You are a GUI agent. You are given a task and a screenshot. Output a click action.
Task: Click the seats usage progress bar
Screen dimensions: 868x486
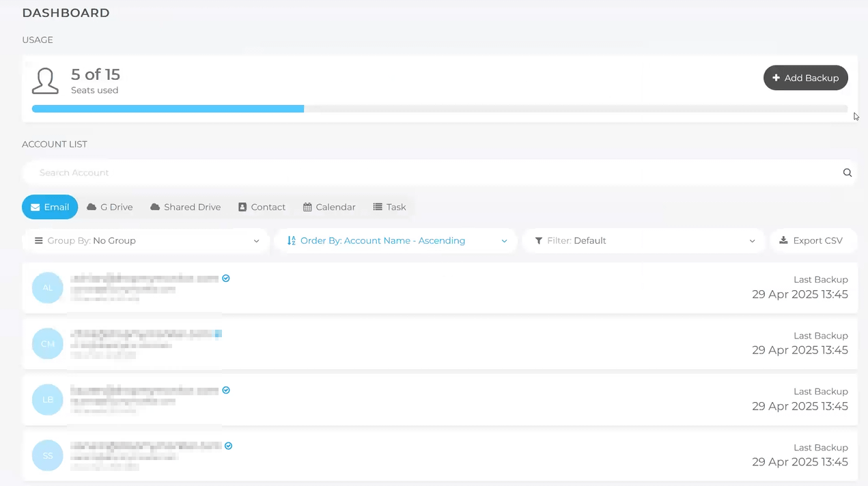[439, 109]
